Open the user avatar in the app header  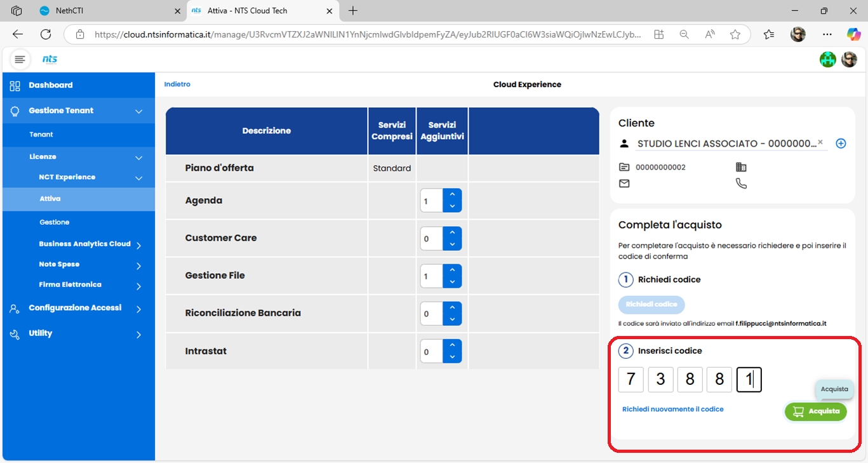point(849,59)
